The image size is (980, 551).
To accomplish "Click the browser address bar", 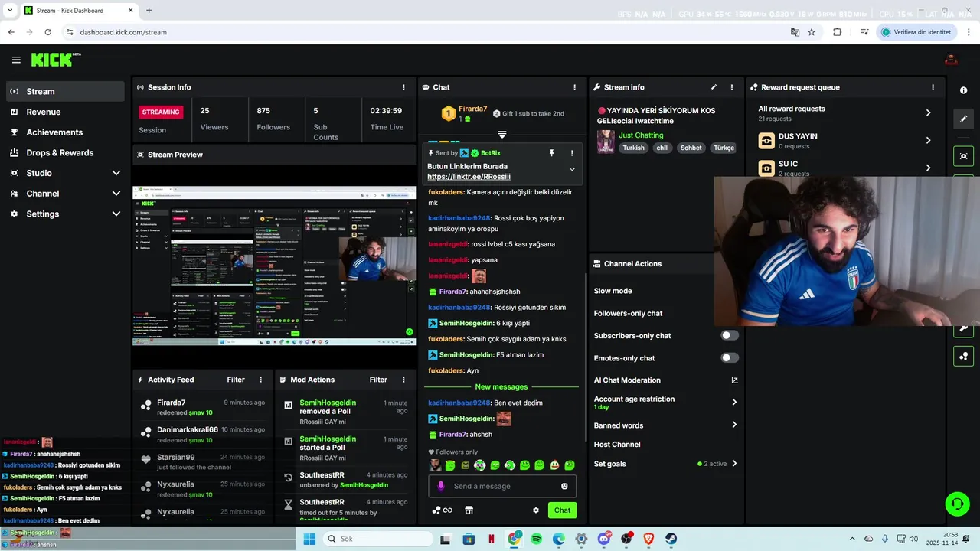I will (429, 32).
